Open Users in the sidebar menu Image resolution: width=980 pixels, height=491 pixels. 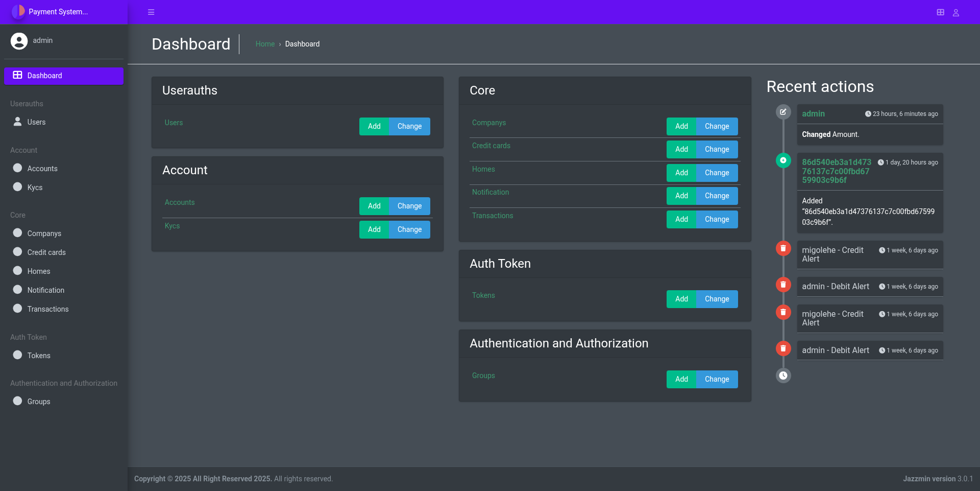pyautogui.click(x=36, y=122)
